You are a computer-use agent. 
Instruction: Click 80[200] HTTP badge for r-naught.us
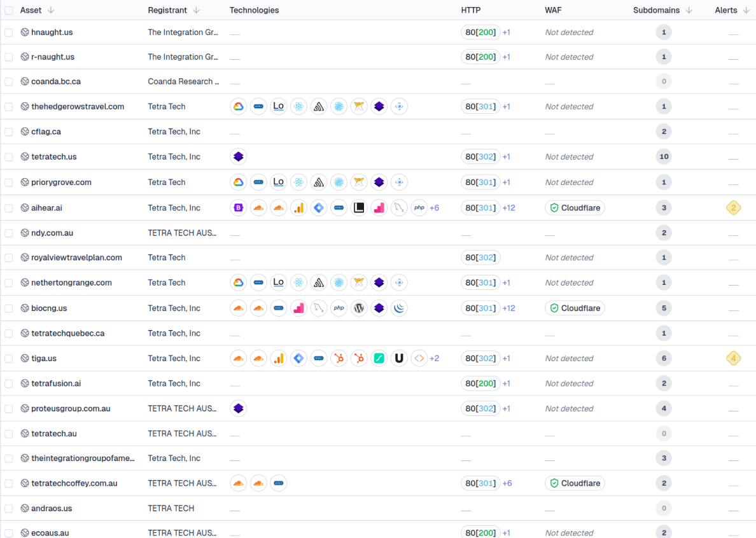click(x=480, y=57)
